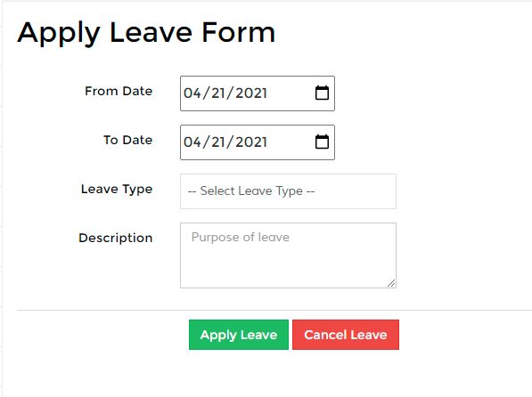Click the Leave Type label

click(117, 190)
